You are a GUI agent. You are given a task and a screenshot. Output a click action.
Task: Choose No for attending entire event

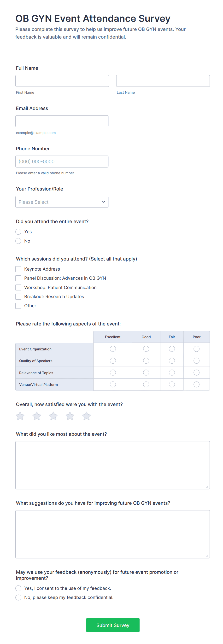18,241
